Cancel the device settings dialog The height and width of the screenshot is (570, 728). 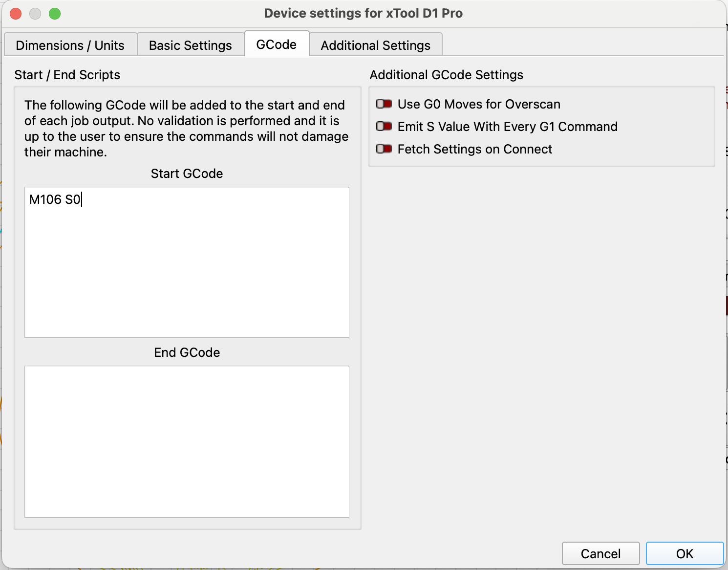point(600,553)
